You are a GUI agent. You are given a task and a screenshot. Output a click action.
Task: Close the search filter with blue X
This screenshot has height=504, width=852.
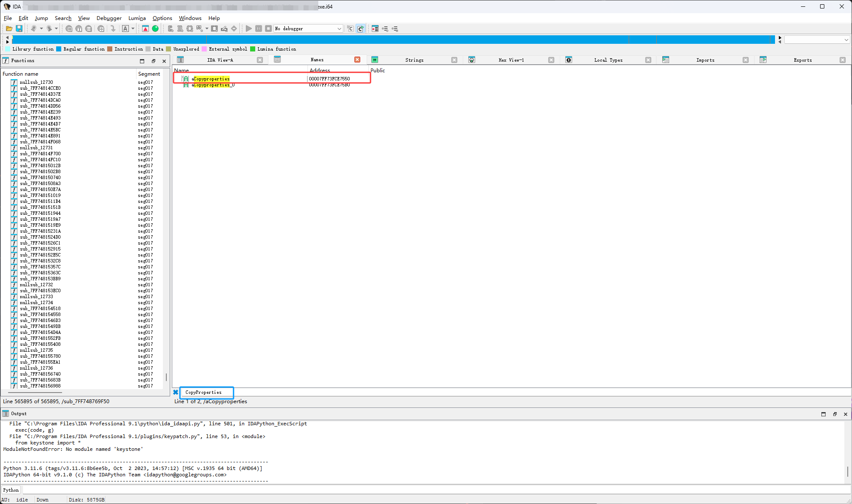[x=176, y=392]
